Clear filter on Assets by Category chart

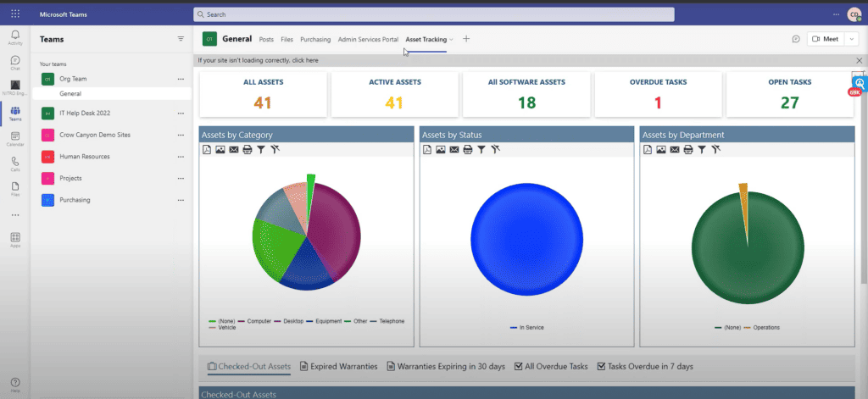pyautogui.click(x=275, y=150)
